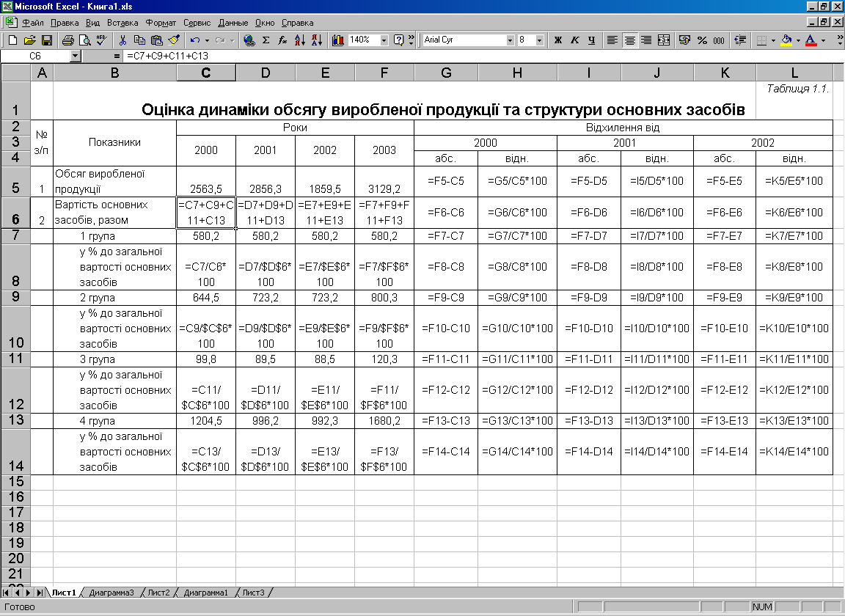The width and height of the screenshot is (845, 616).
Task: Open the font size 8 dropdown
Action: [539, 40]
